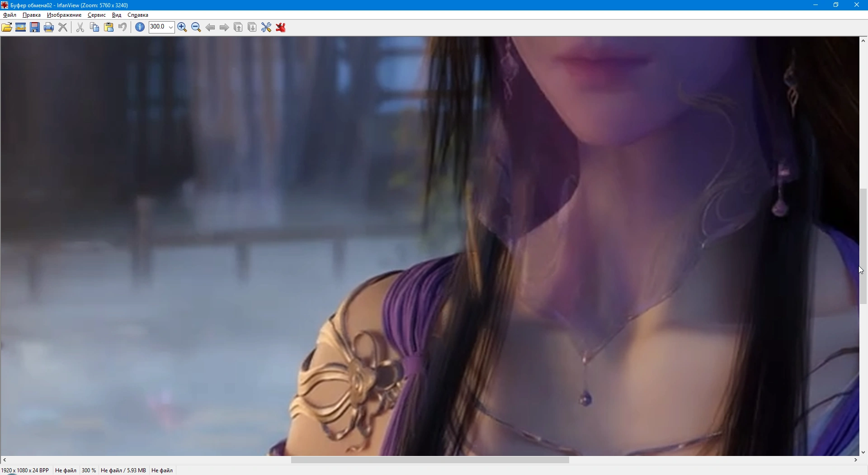Open the Файл menu
The width and height of the screenshot is (868, 475).
(x=10, y=15)
